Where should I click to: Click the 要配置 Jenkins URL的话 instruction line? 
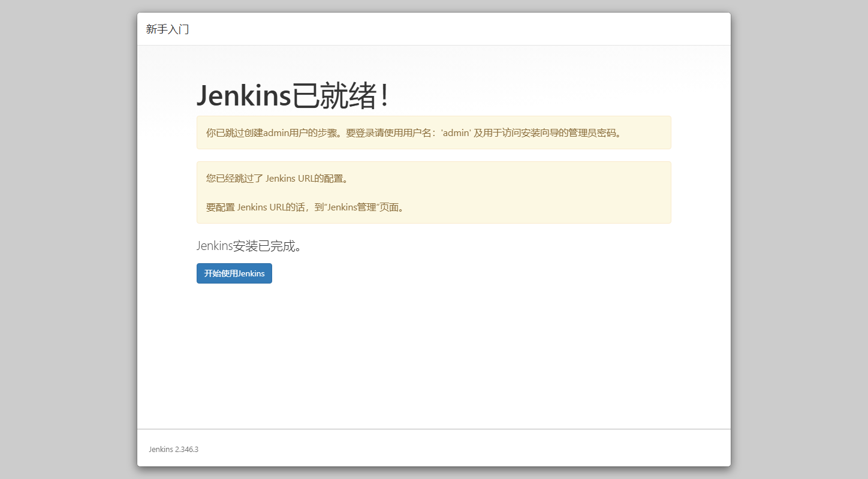pyautogui.click(x=306, y=207)
